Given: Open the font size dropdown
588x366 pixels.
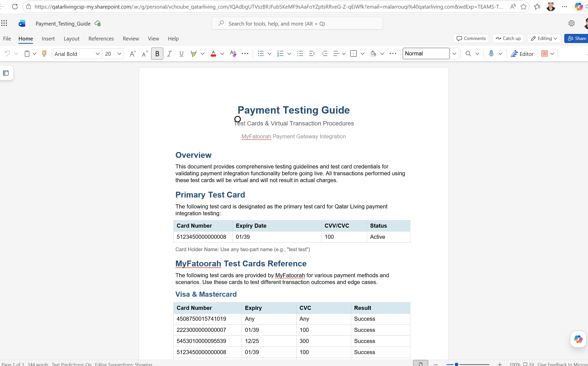Looking at the screenshot, I should point(119,54).
